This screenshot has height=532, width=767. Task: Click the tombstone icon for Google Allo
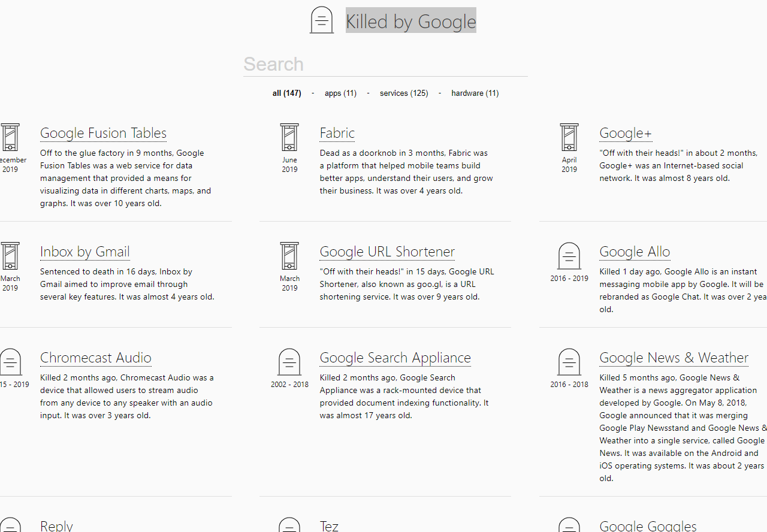[x=569, y=256]
